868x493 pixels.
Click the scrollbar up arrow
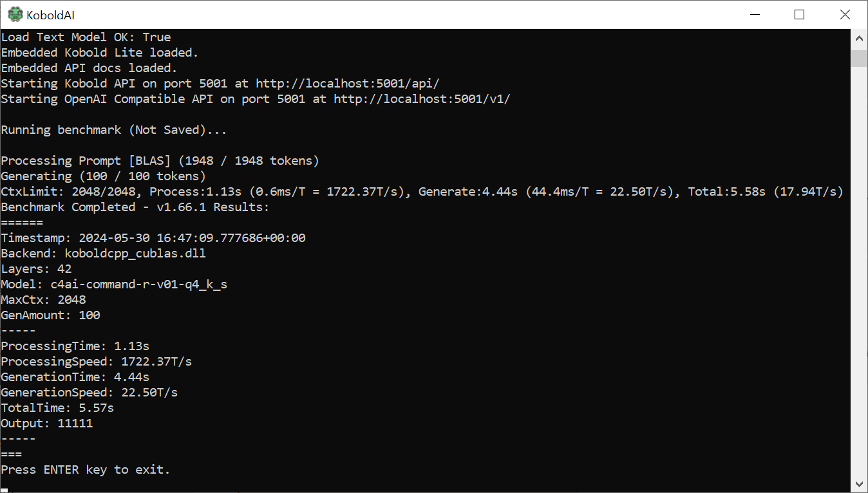pos(859,38)
